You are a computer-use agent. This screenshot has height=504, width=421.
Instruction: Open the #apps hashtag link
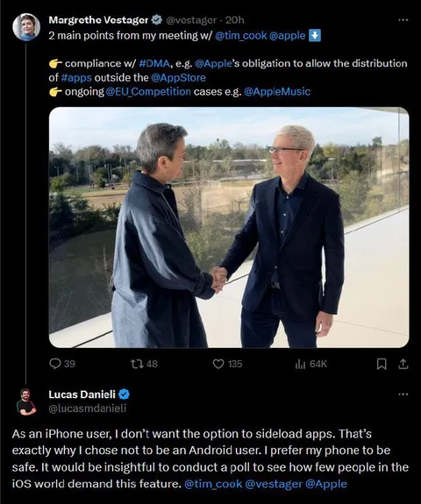click(76, 77)
